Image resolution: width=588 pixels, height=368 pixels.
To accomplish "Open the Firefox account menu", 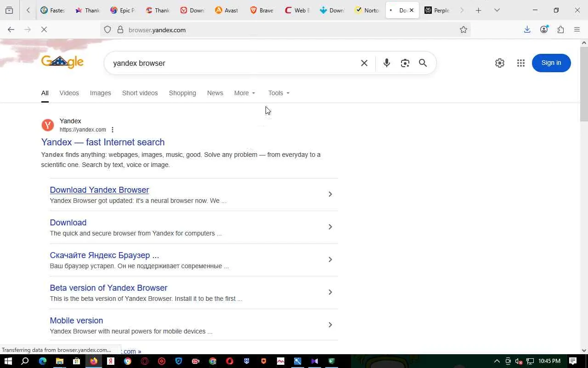I will pos(544,30).
